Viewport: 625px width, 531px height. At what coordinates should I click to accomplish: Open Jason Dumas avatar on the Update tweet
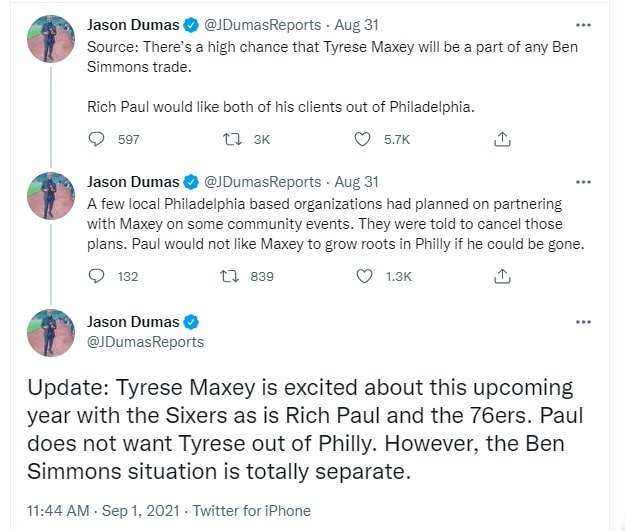click(x=47, y=333)
